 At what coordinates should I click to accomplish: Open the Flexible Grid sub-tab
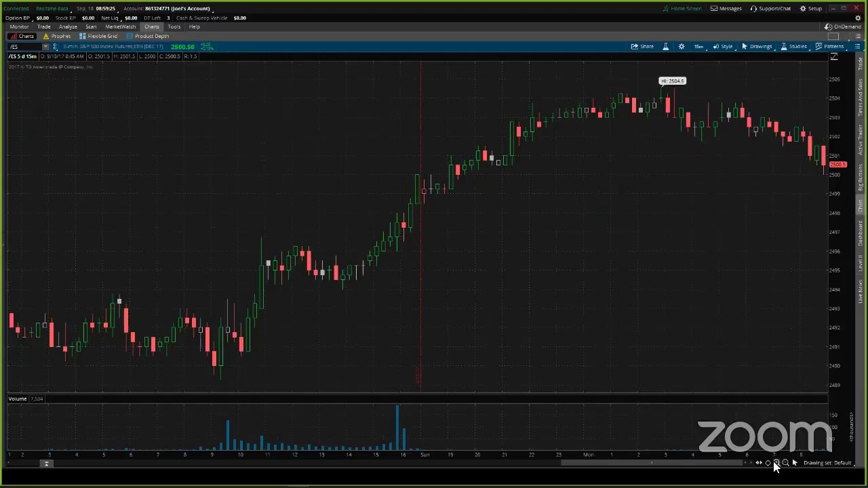pyautogui.click(x=98, y=36)
